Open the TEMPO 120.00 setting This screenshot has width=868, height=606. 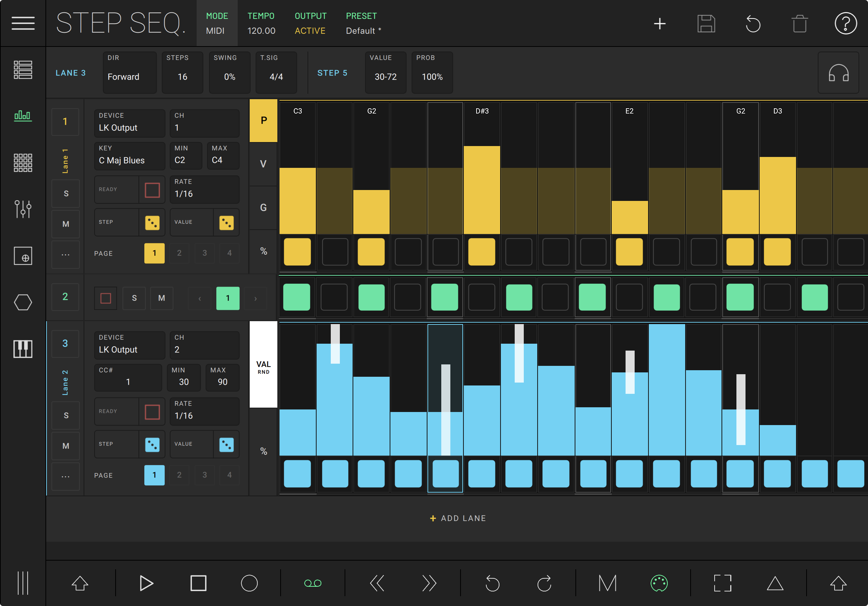[x=261, y=23]
